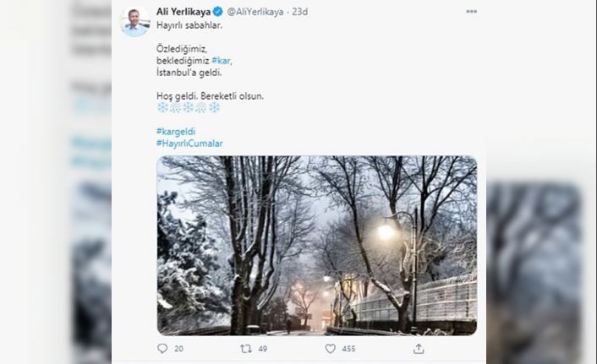Click the reply count 20

tap(178, 348)
